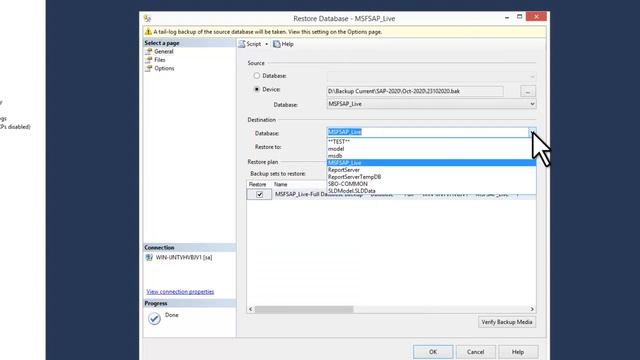640x360 pixels.
Task: Confirm restore with OK button
Action: [x=433, y=352]
